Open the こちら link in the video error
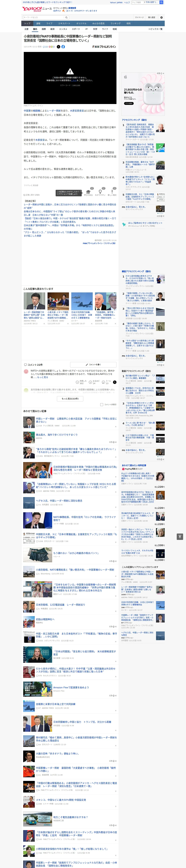186x868 pixels. pyautogui.click(x=74, y=81)
